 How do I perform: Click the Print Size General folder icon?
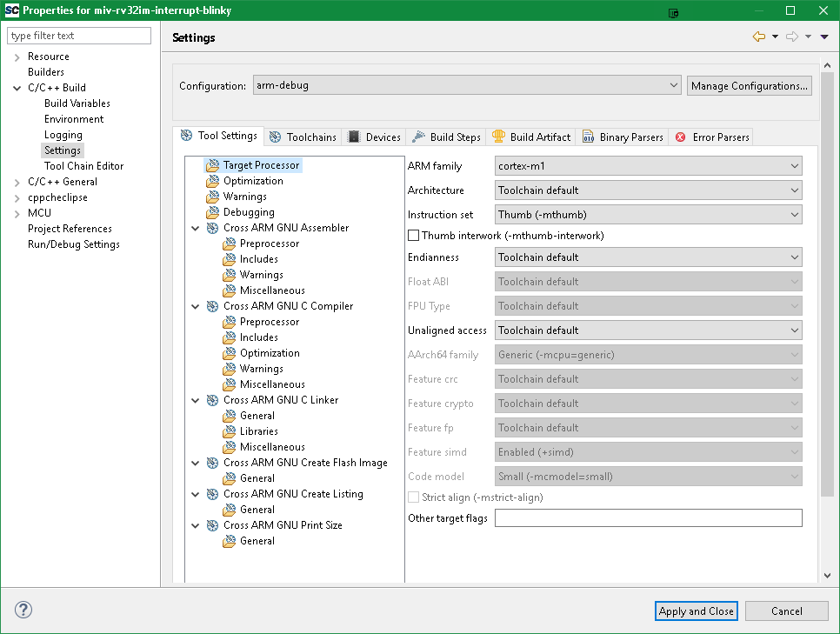click(x=230, y=541)
